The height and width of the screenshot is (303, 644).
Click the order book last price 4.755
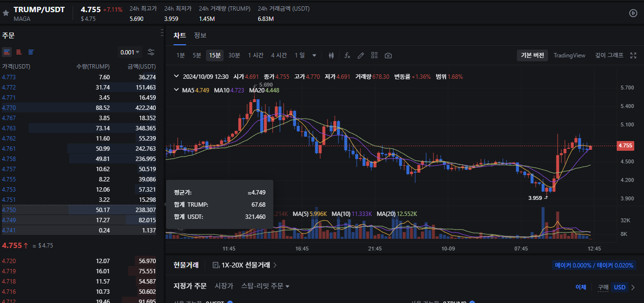click(12, 246)
